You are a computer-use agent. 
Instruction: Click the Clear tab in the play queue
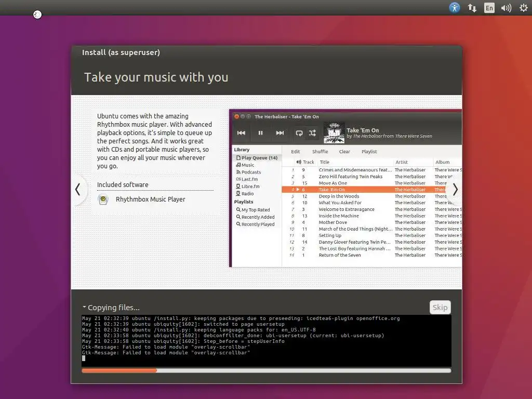(344, 151)
